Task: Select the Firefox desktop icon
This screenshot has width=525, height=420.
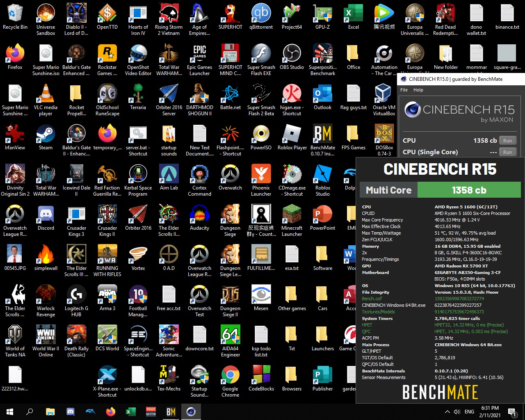Action: [x=15, y=57]
